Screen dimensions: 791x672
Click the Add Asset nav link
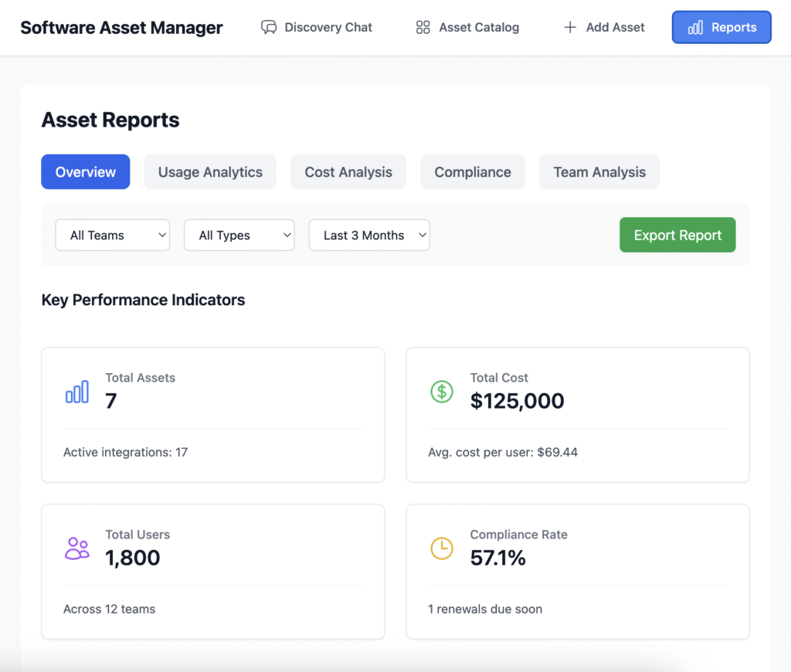[x=604, y=27]
